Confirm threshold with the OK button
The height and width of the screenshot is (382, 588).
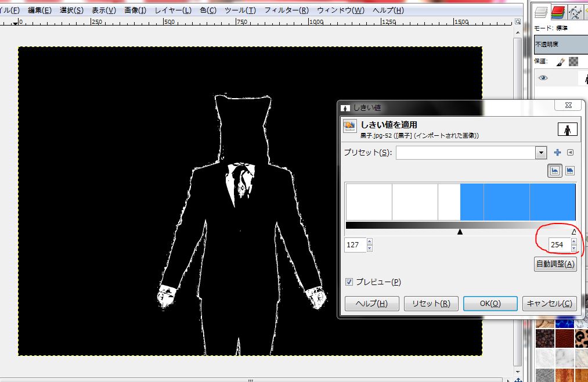[x=489, y=303]
